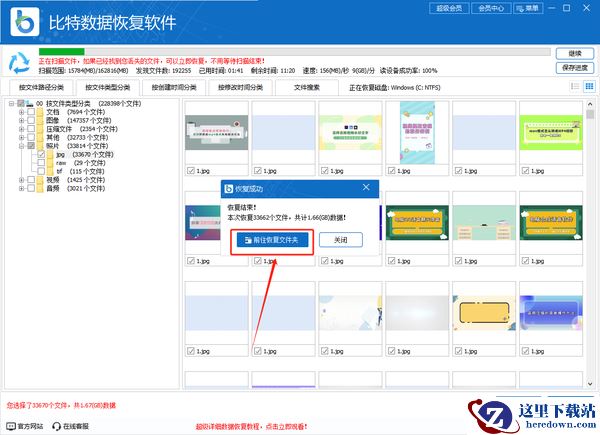Screen dimensions: 600x435
Task: Click the 继续 button
Action: click(575, 54)
